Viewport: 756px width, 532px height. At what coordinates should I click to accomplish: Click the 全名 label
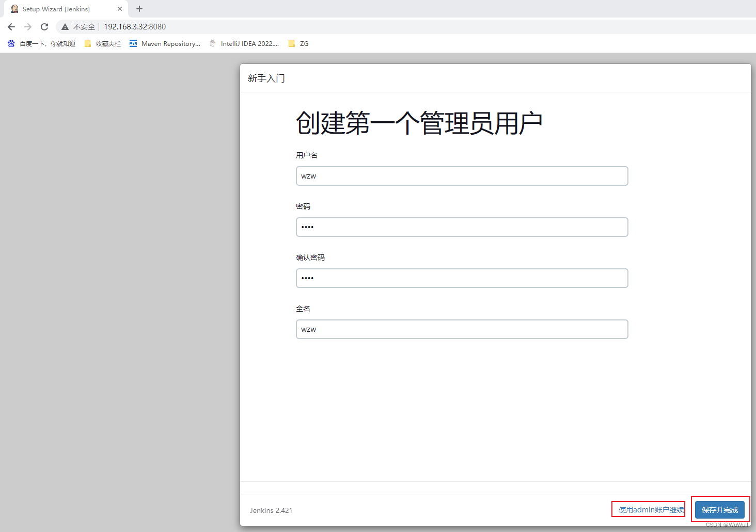point(303,309)
